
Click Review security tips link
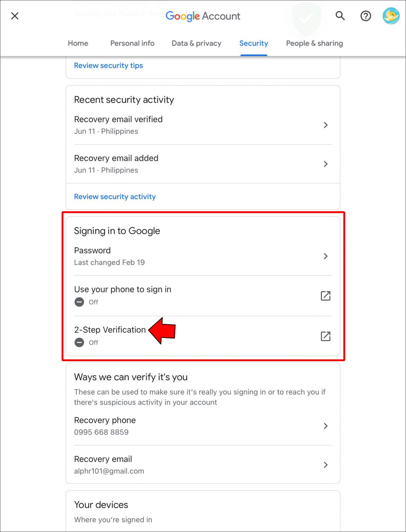click(x=108, y=65)
